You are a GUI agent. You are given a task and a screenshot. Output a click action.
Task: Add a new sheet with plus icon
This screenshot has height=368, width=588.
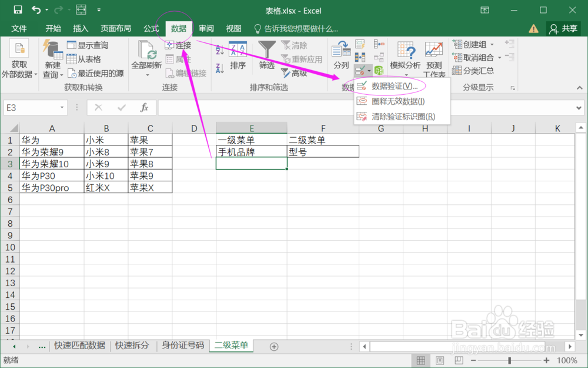tap(274, 347)
